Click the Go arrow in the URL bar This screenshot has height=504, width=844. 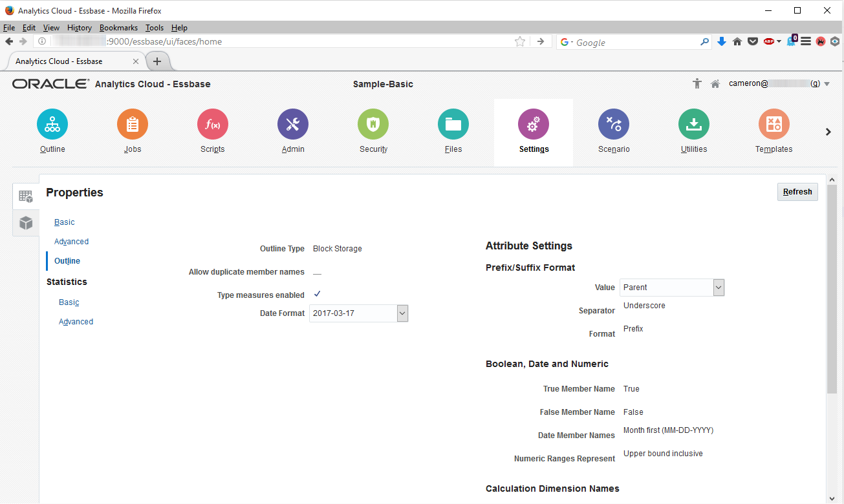(x=541, y=41)
